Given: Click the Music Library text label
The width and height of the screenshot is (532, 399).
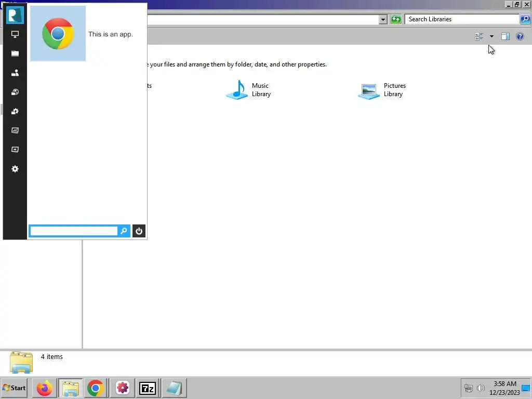Looking at the screenshot, I should (261, 90).
